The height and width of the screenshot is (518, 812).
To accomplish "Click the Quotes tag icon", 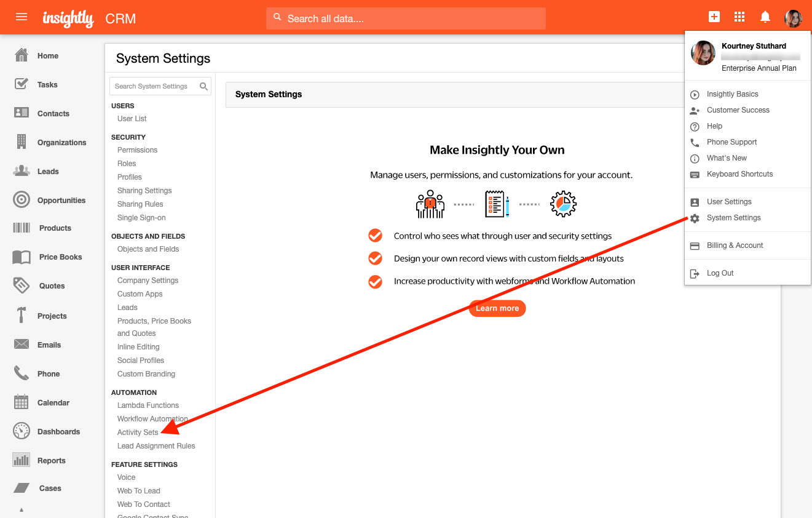I will (x=22, y=285).
